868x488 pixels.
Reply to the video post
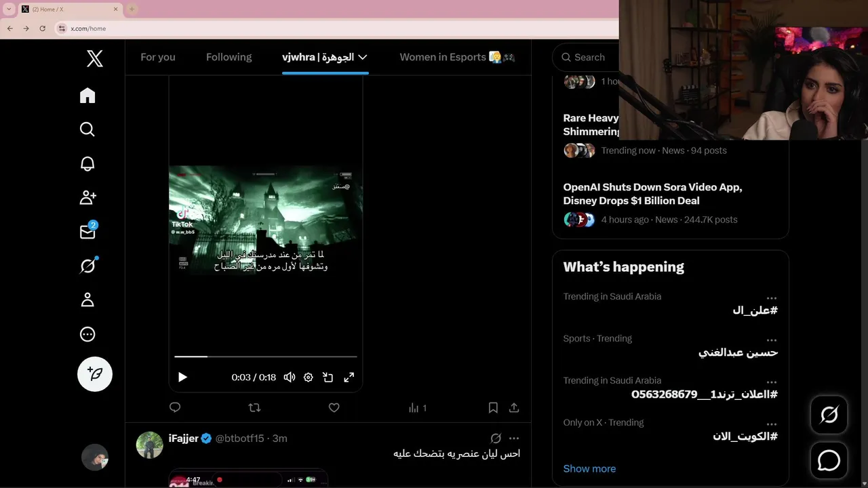tap(175, 407)
